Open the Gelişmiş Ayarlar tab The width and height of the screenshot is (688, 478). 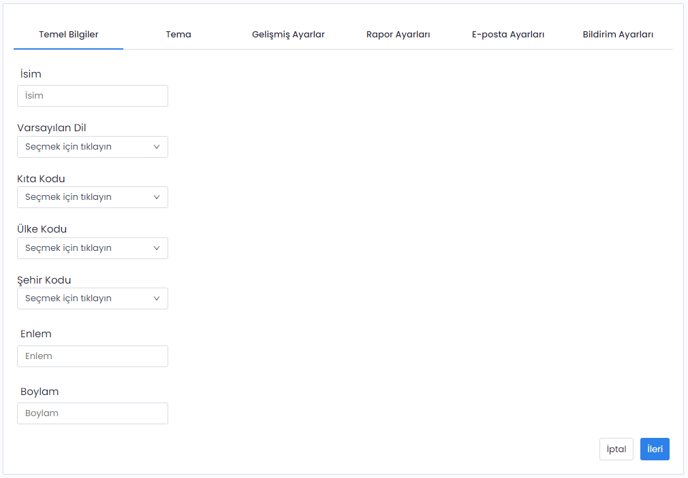tap(288, 34)
